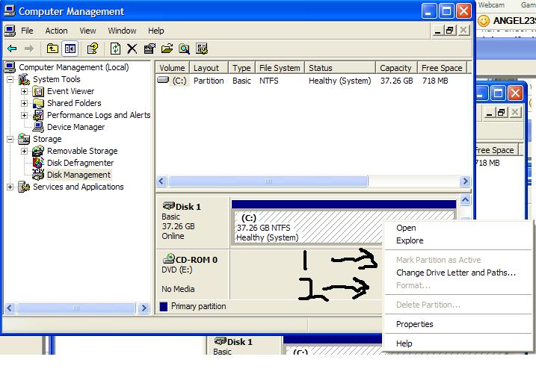Click the Help question mark toolbar icon
The height and width of the screenshot is (392, 536).
[92, 49]
